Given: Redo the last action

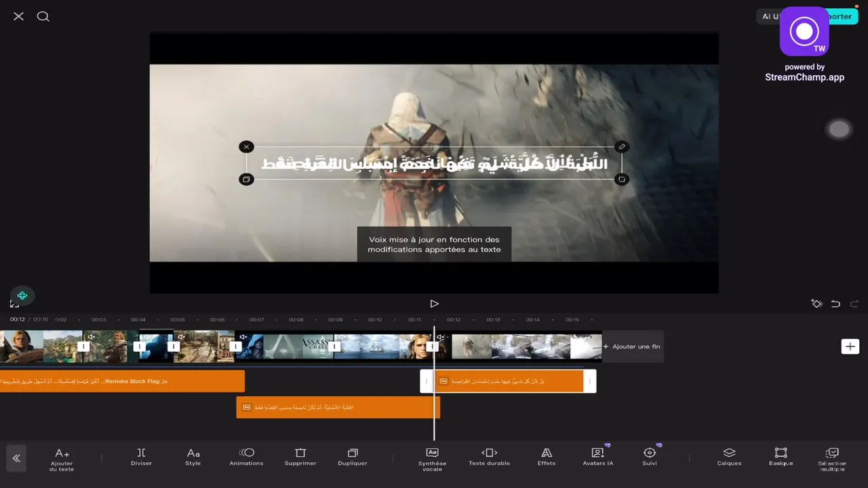Looking at the screenshot, I should 854,304.
